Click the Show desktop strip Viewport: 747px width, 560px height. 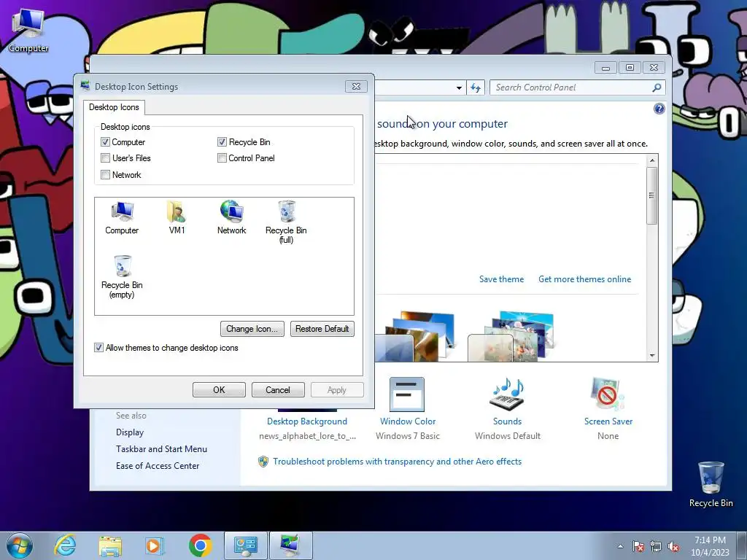coord(743,545)
